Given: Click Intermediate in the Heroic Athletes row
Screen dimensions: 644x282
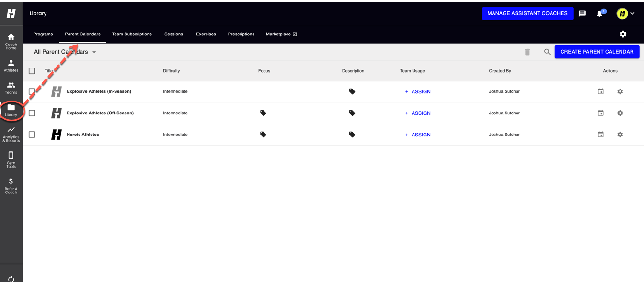Looking at the screenshot, I should pyautogui.click(x=175, y=135).
